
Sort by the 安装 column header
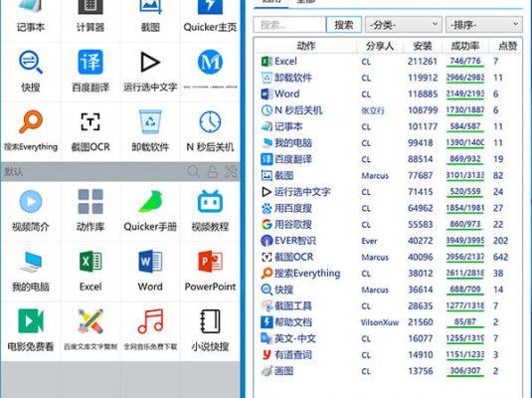click(423, 46)
